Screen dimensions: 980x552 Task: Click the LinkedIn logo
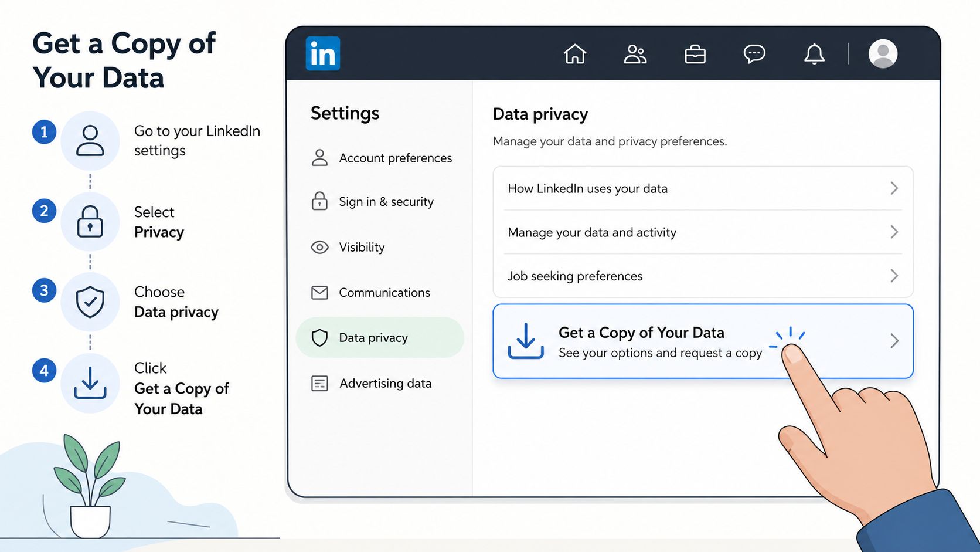[322, 53]
